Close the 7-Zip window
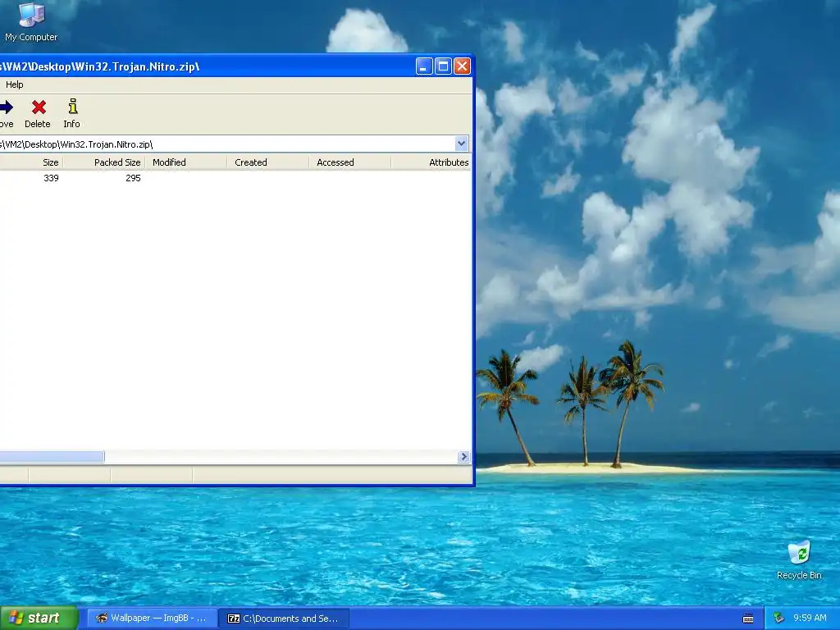Screen dimensions: 840x630 click(462, 66)
